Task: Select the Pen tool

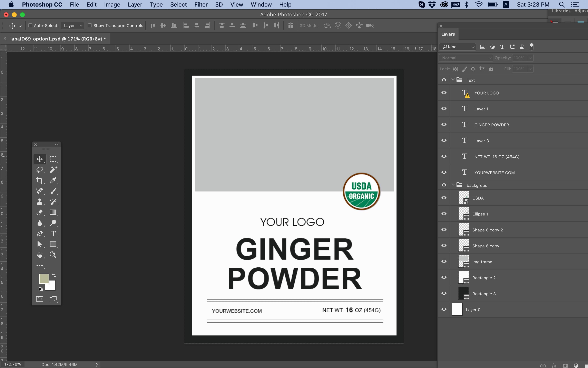Action: click(x=40, y=234)
